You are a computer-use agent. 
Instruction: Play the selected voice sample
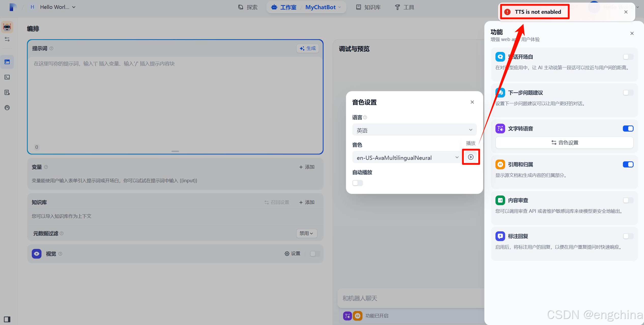point(471,157)
